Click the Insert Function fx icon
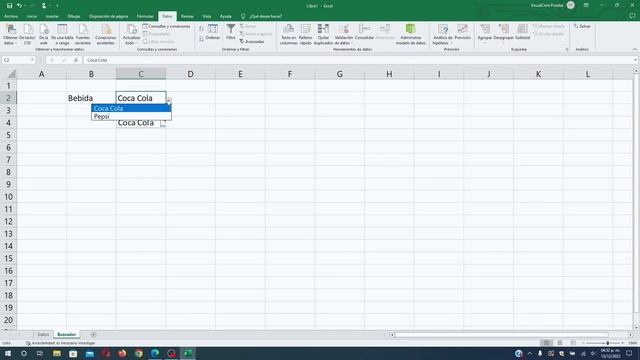Image resolution: width=640 pixels, height=360 pixels. coord(76,60)
